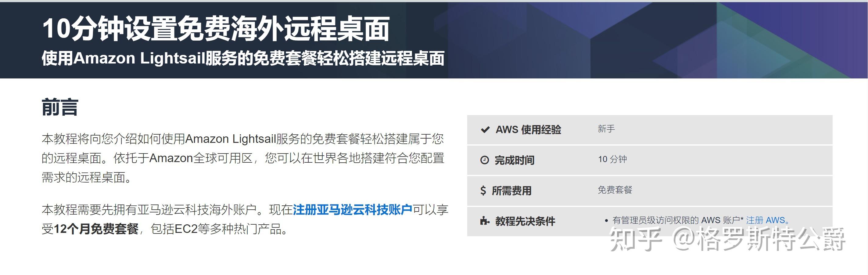This screenshot has width=868, height=275.
Task: Click the geometric banner image on the right
Action: (657, 40)
